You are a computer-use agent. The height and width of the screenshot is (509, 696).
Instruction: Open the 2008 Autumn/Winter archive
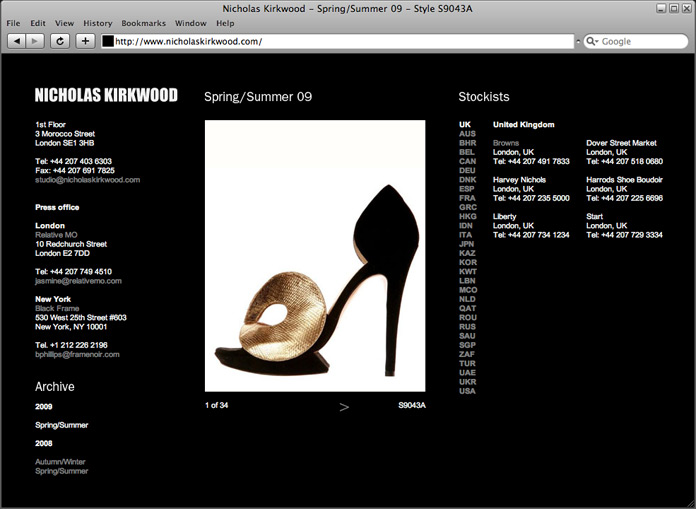[x=60, y=462]
